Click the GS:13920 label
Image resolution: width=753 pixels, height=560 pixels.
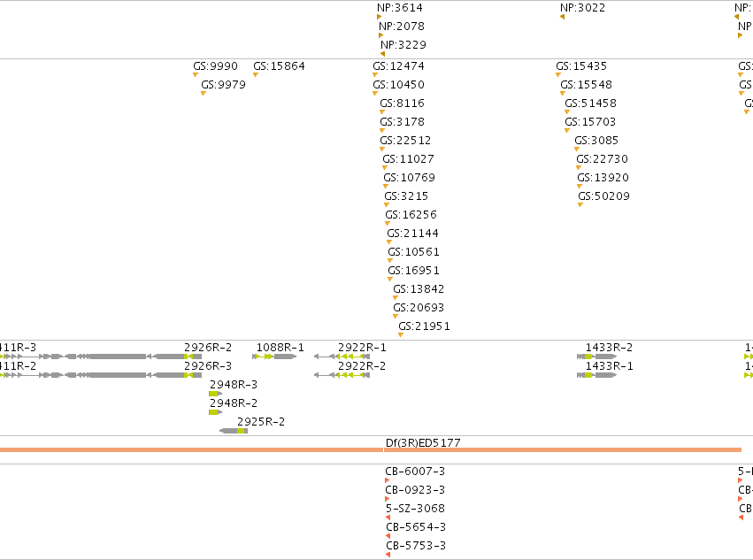click(603, 178)
